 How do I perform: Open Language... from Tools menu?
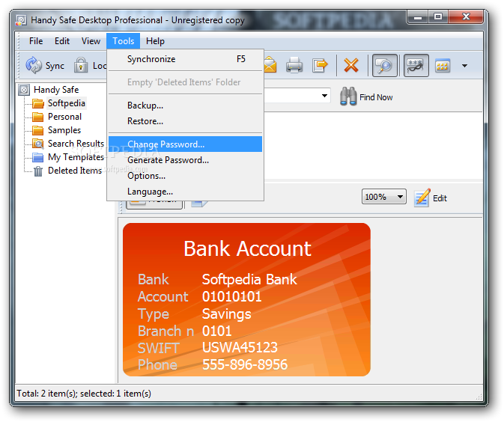(186, 192)
